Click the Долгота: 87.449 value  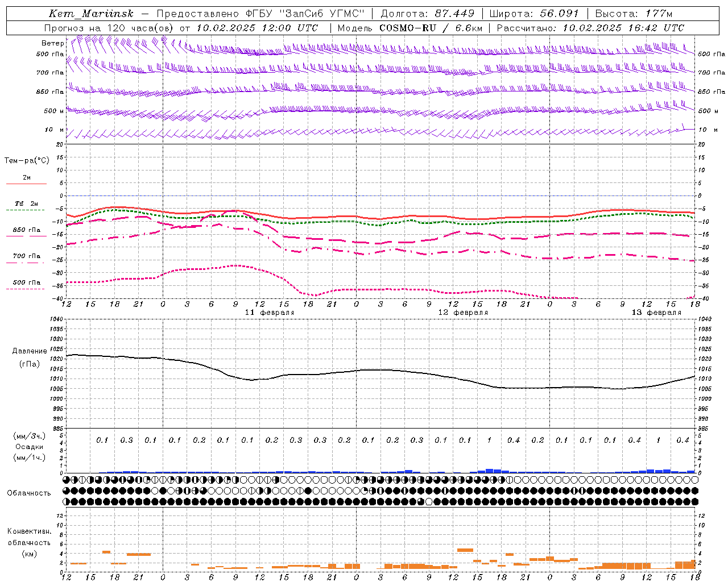(x=428, y=14)
